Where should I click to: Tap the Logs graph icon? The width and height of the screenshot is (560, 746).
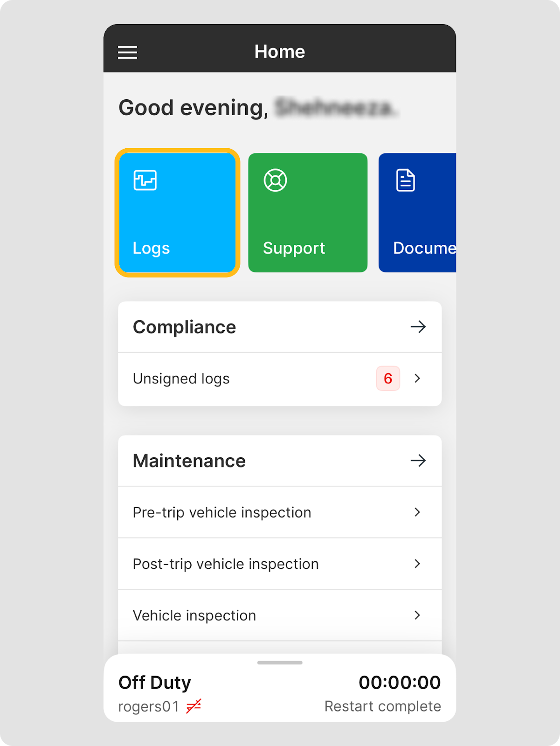[145, 180]
